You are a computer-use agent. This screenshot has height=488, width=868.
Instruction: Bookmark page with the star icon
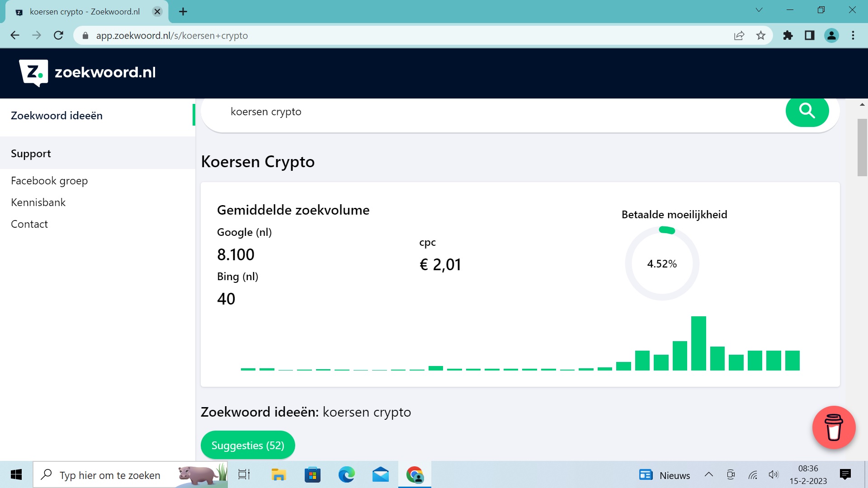(761, 35)
